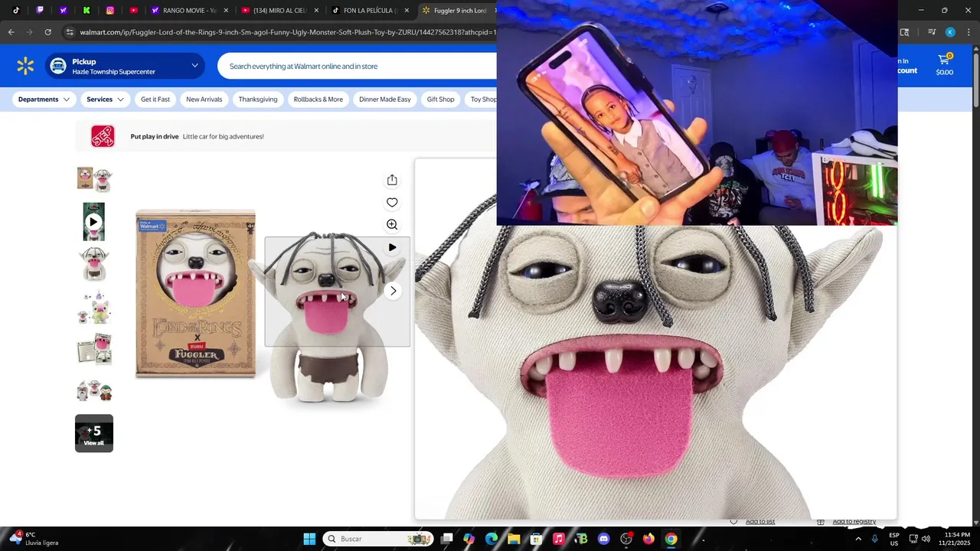Open the pinned Twitch tab
The image size is (980, 551).
40,11
